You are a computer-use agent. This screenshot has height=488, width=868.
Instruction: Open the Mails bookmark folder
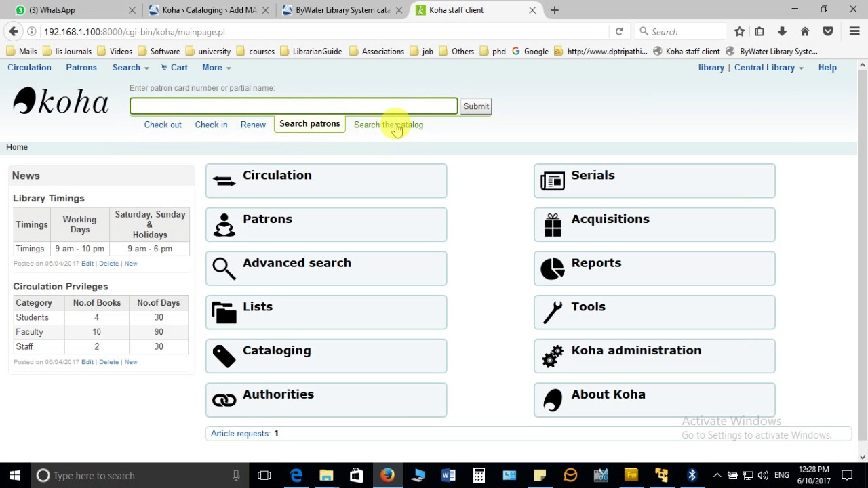[x=21, y=52]
